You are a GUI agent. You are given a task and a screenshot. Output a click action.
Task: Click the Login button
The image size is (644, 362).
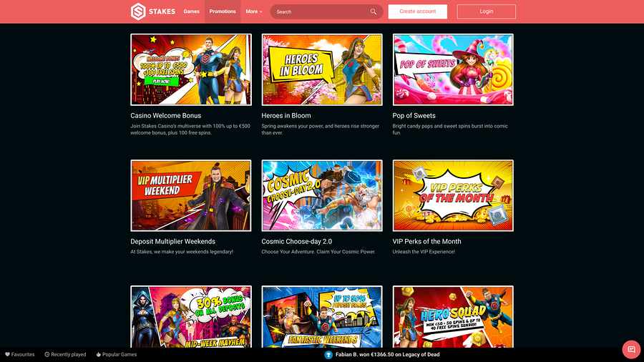tap(487, 11)
